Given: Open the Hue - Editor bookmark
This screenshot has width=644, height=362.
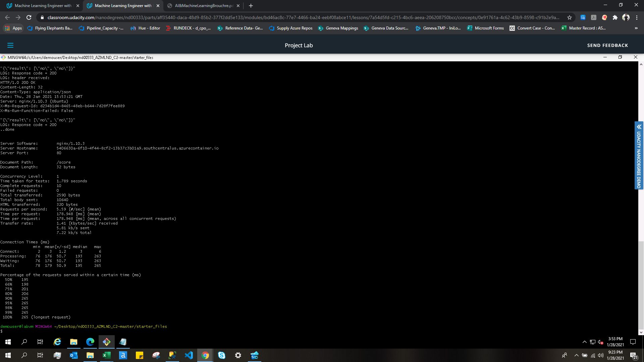Looking at the screenshot, I should (145, 28).
